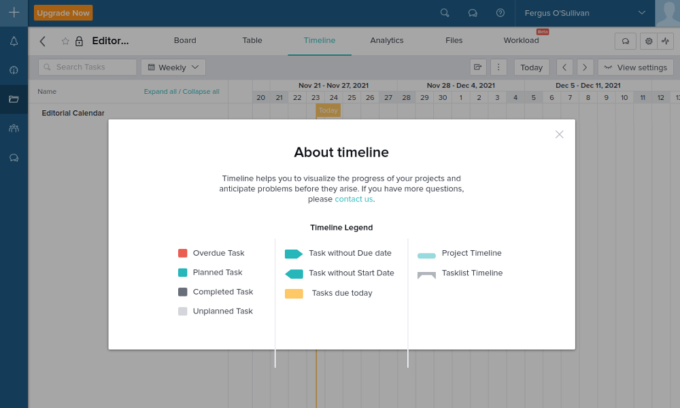Click the help question mark icon
The image size is (680, 408).
[499, 13]
